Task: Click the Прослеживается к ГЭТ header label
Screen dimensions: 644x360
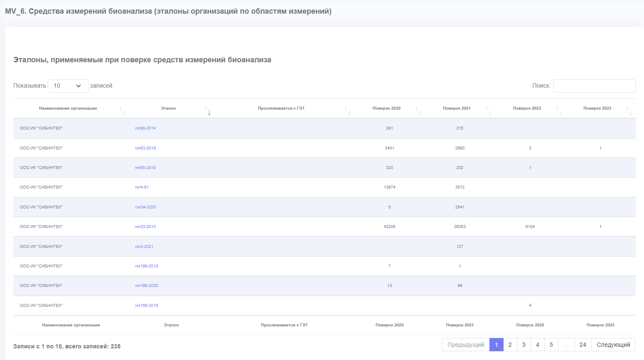Action: point(281,108)
